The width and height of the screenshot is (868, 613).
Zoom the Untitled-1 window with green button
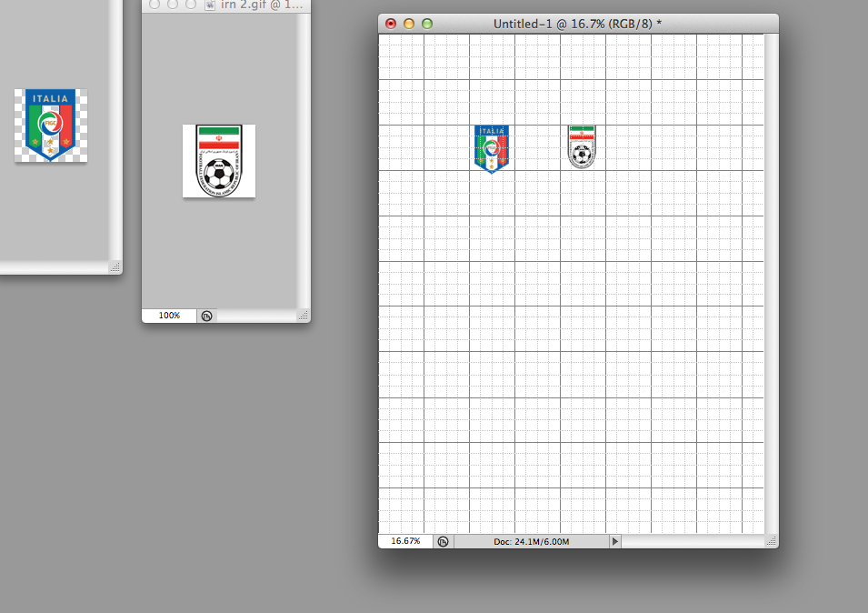click(x=427, y=24)
